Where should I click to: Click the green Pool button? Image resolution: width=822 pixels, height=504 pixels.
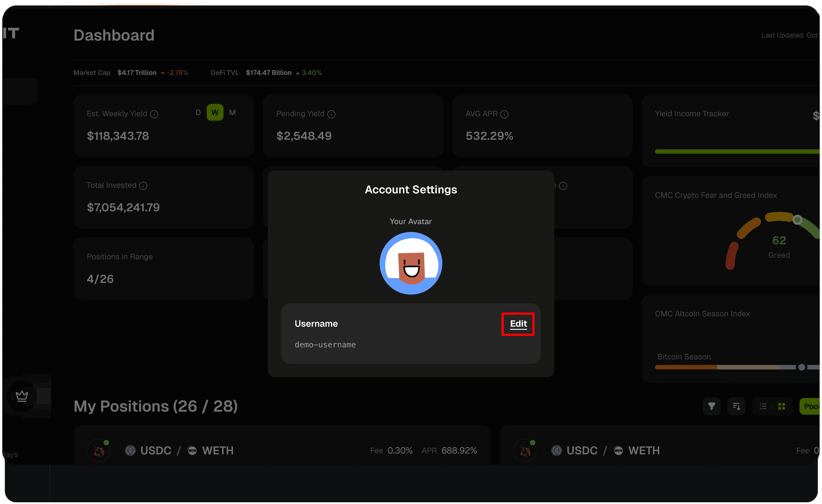point(811,406)
